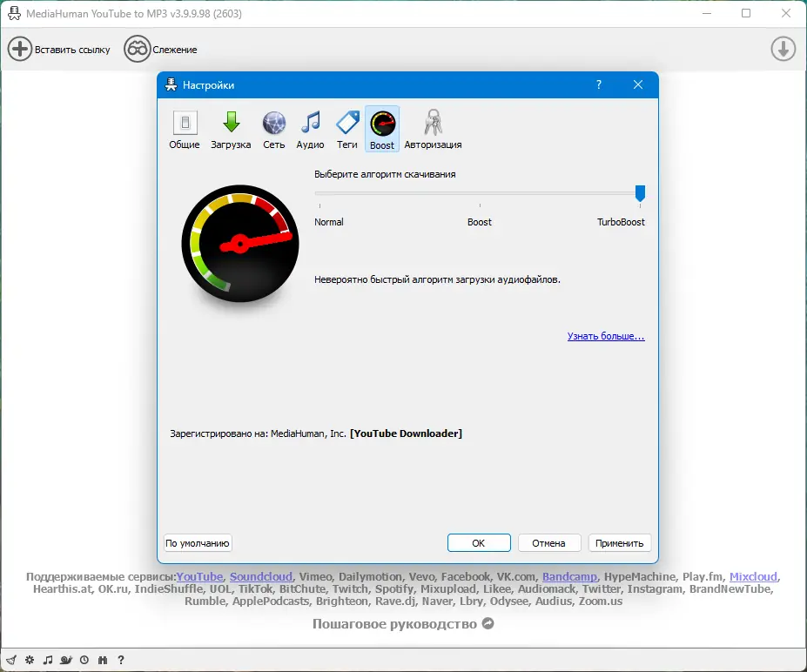The width and height of the screenshot is (807, 672).
Task: Apply changes with Применить button
Action: pos(619,543)
